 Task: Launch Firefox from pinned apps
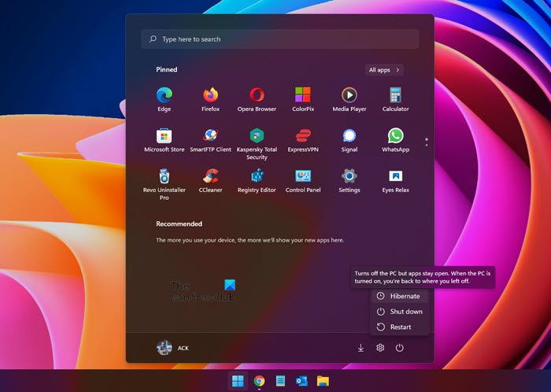(x=210, y=99)
